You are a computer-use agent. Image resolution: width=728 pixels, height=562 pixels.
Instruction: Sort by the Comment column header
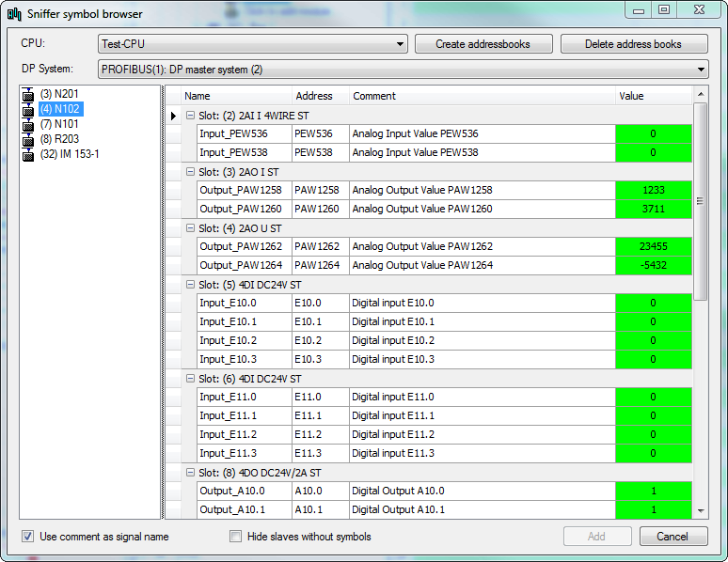[483, 96]
